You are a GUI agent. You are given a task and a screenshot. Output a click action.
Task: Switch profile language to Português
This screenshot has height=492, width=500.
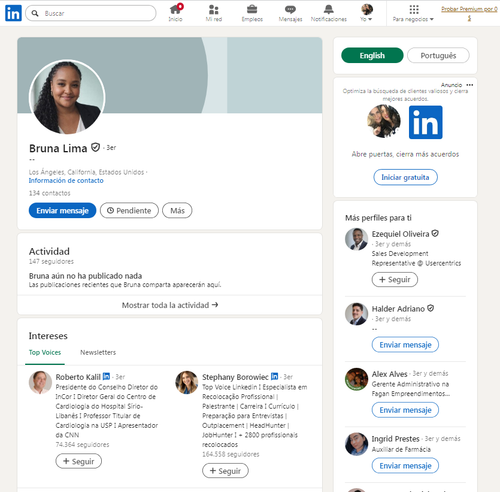(x=438, y=55)
